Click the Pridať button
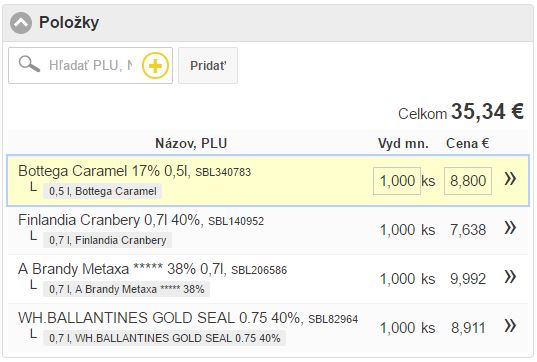Image resolution: width=537 pixels, height=362 pixels. pyautogui.click(x=208, y=65)
